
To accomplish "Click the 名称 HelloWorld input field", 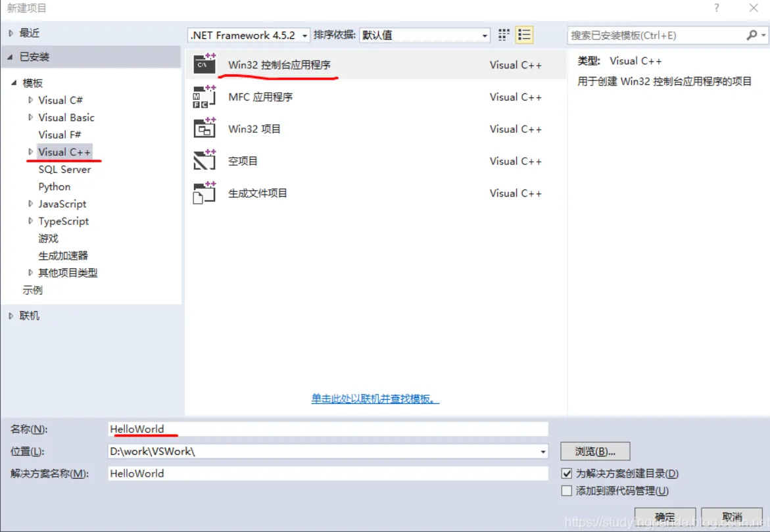I will [327, 429].
